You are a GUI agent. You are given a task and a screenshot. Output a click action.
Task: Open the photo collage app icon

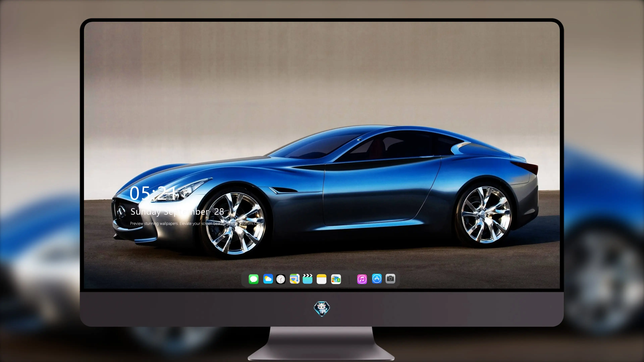click(x=336, y=279)
